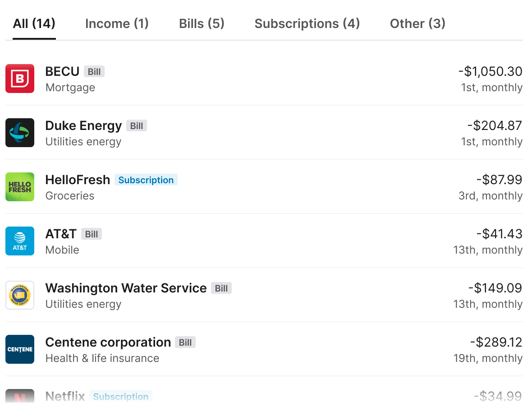
Task: Click the -$41.43 AT&T amount
Action: click(500, 234)
